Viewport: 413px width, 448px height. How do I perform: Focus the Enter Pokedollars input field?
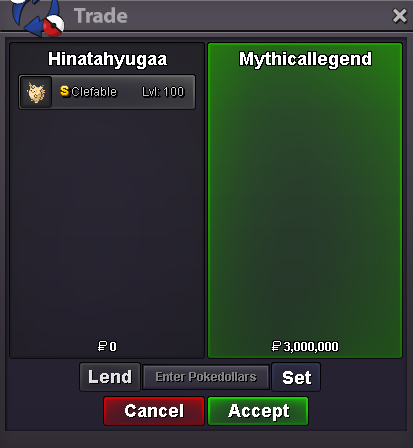pos(206,377)
